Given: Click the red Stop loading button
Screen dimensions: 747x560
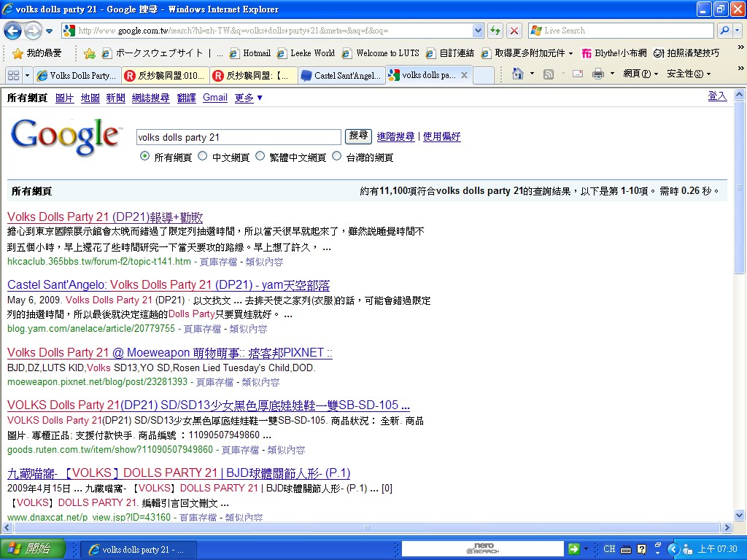Looking at the screenshot, I should pos(514,31).
